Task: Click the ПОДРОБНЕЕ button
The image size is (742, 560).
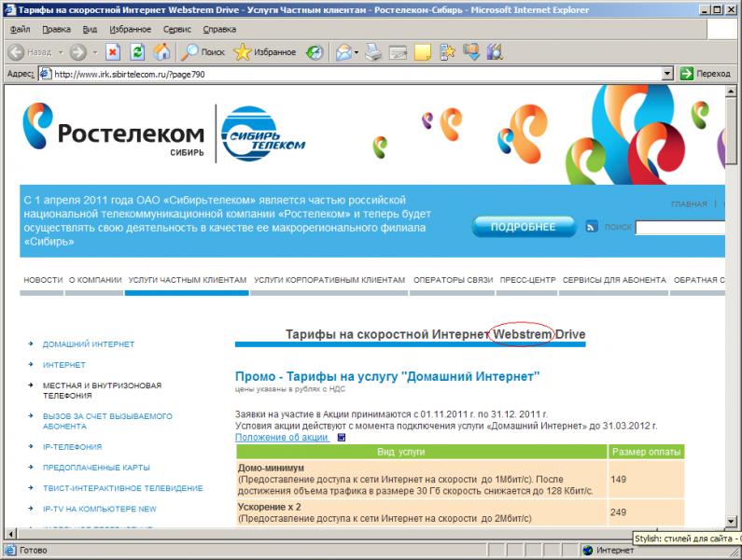Action: (x=523, y=227)
